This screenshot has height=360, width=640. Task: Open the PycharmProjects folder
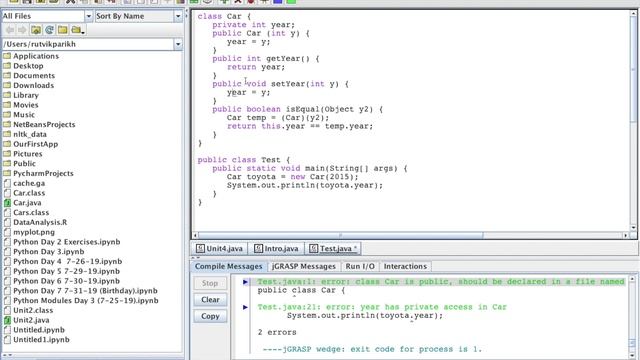43,173
